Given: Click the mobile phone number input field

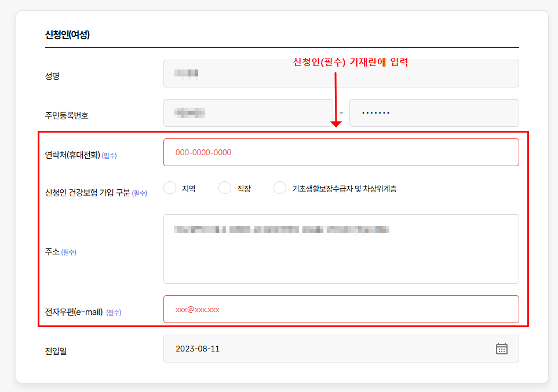Looking at the screenshot, I should 341,152.
